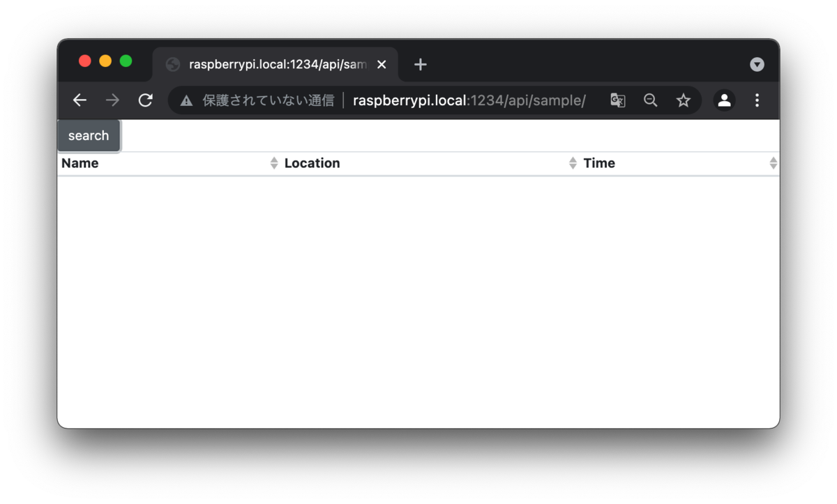Click the search button

[x=89, y=135]
